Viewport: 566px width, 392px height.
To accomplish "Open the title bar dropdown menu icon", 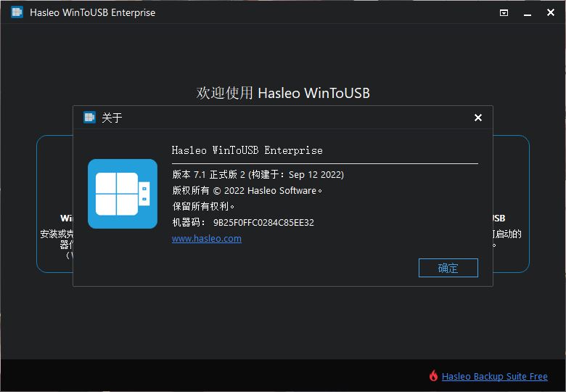I will point(504,13).
